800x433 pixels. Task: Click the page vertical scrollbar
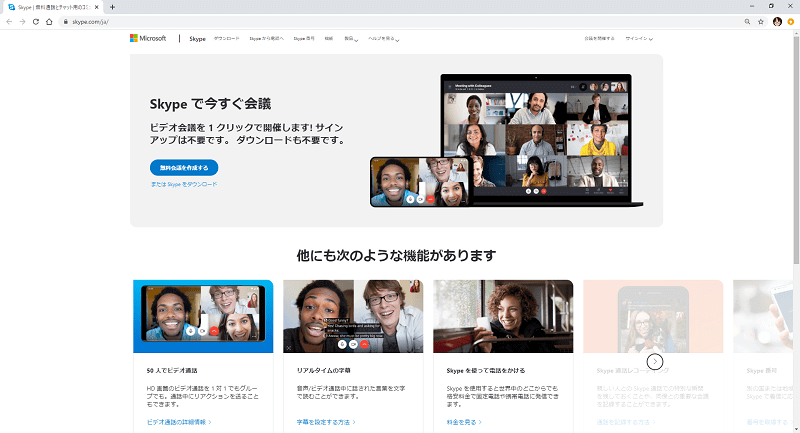click(x=796, y=148)
